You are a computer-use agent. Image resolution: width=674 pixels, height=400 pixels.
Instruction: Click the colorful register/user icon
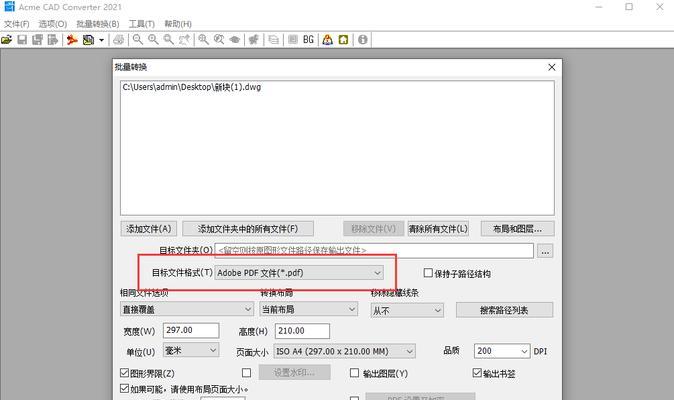point(328,40)
